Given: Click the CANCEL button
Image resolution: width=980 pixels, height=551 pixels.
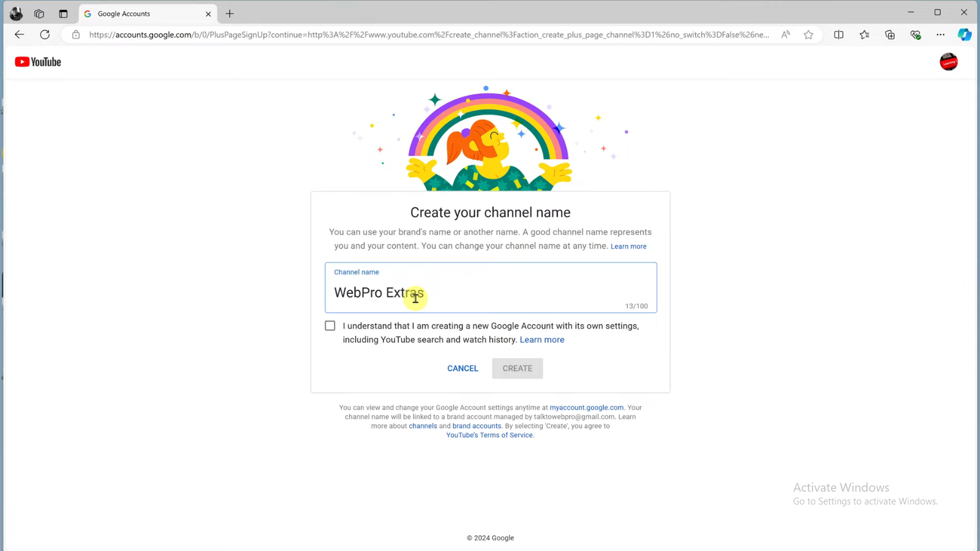Looking at the screenshot, I should [x=462, y=369].
